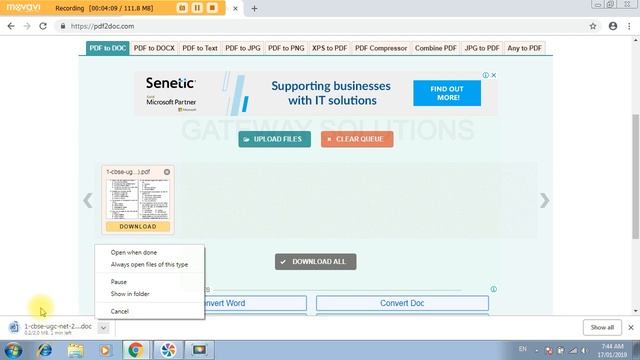Switch to Chrome in taskbar
The width and height of the screenshot is (640, 360).
tap(136, 350)
